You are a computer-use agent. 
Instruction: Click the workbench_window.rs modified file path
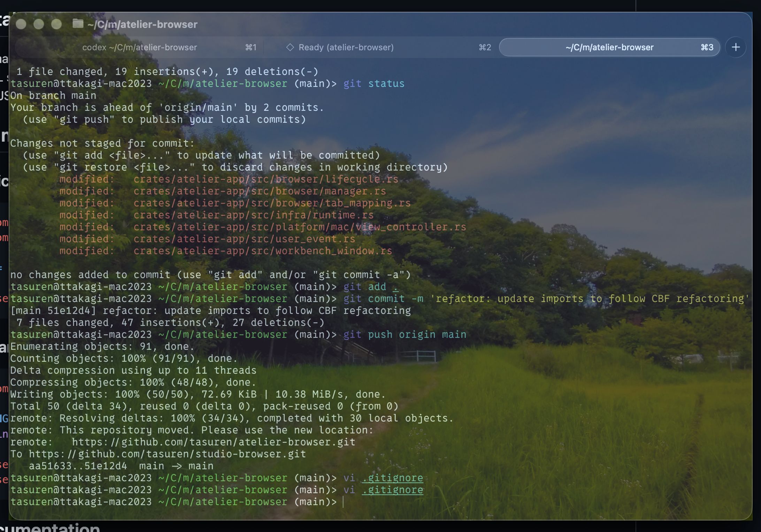(263, 251)
